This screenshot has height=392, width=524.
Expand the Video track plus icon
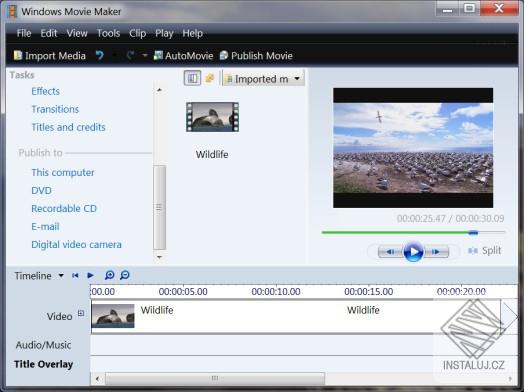[81, 313]
